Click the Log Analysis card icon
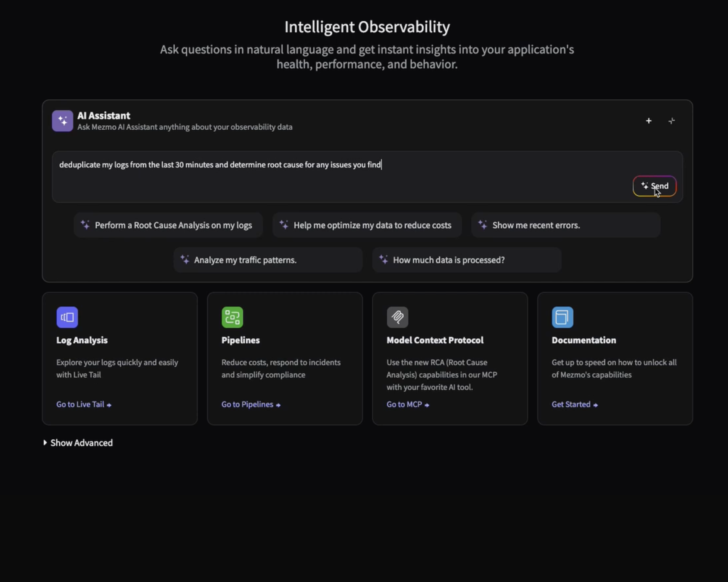Screen dimensions: 728x582 (x=67, y=317)
